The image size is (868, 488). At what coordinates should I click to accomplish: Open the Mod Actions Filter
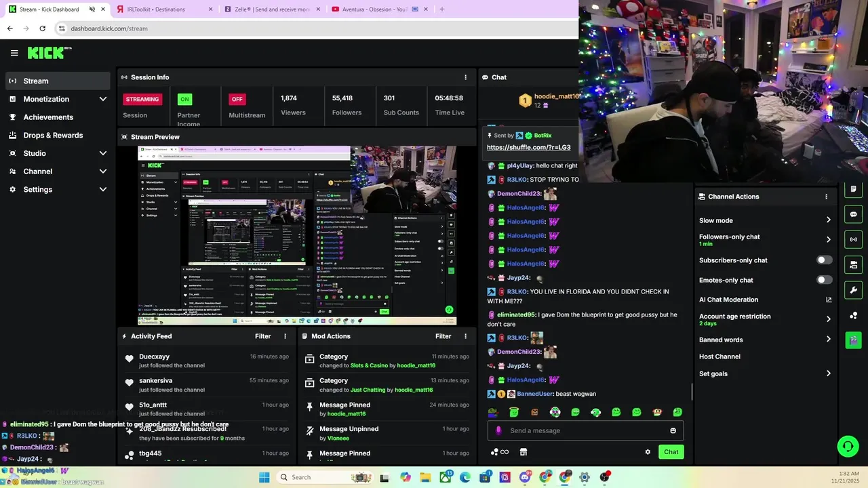click(x=443, y=336)
